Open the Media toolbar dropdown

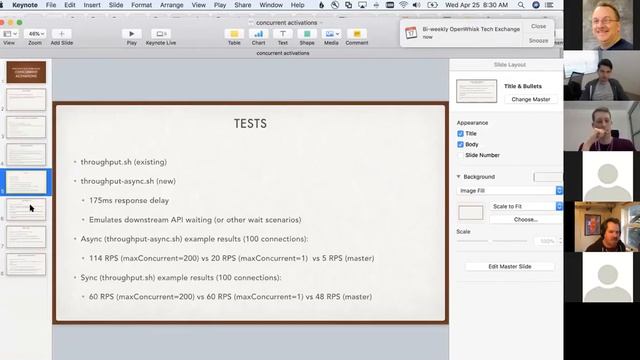[x=331, y=34]
